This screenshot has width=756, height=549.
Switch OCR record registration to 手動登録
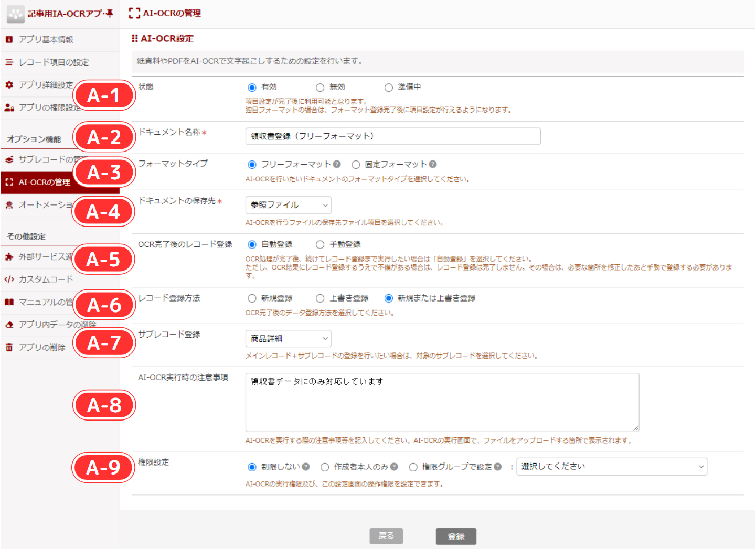click(320, 244)
